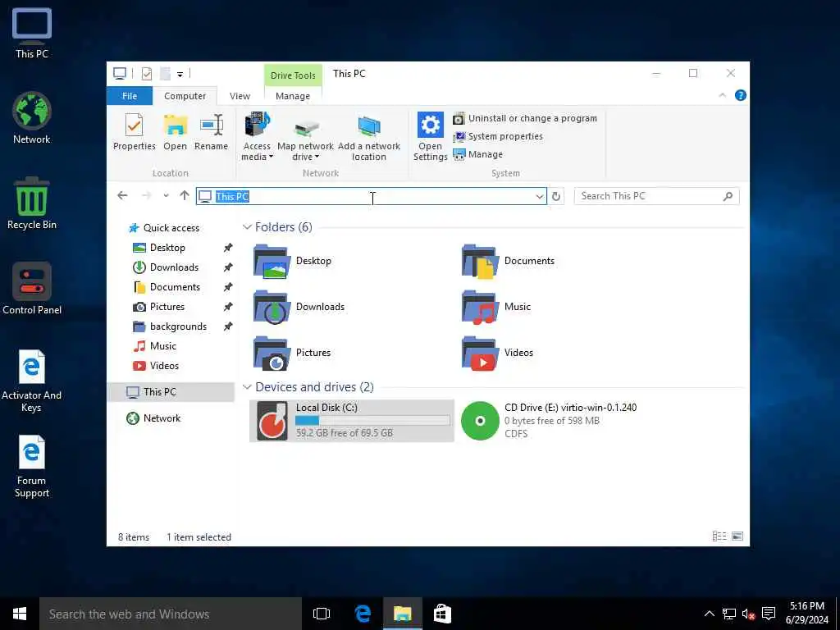The image size is (840, 630).
Task: Click the blue Help question icon
Action: click(x=741, y=95)
